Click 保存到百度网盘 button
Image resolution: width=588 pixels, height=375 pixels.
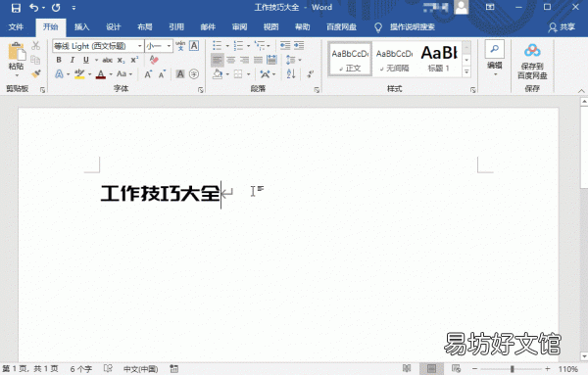click(532, 62)
